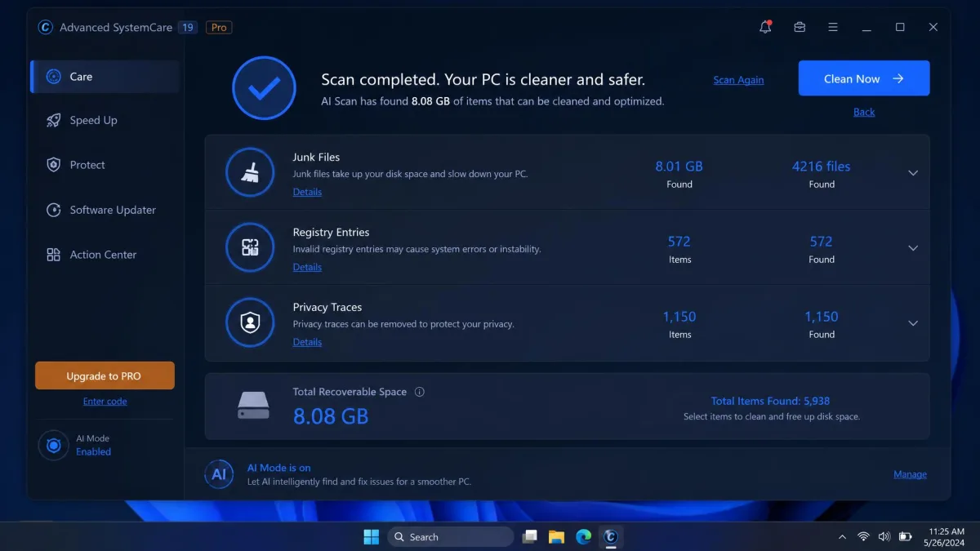Screen dimensions: 980x551
Task: Open Details link under Privacy Traces
Action: (307, 342)
